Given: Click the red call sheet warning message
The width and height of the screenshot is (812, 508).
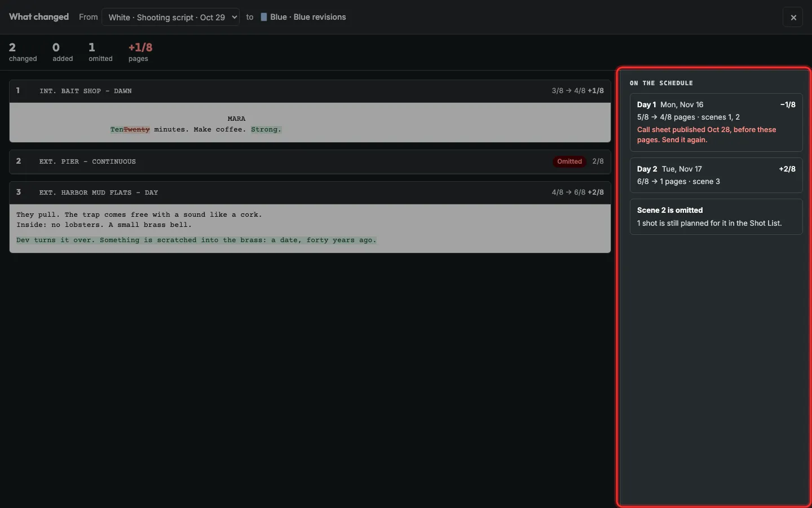Looking at the screenshot, I should 707,135.
